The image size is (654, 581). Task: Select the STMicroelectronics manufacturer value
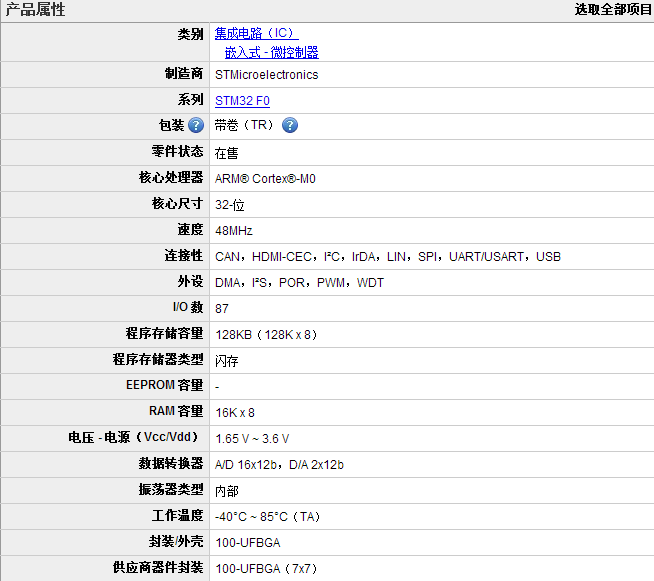click(267, 75)
